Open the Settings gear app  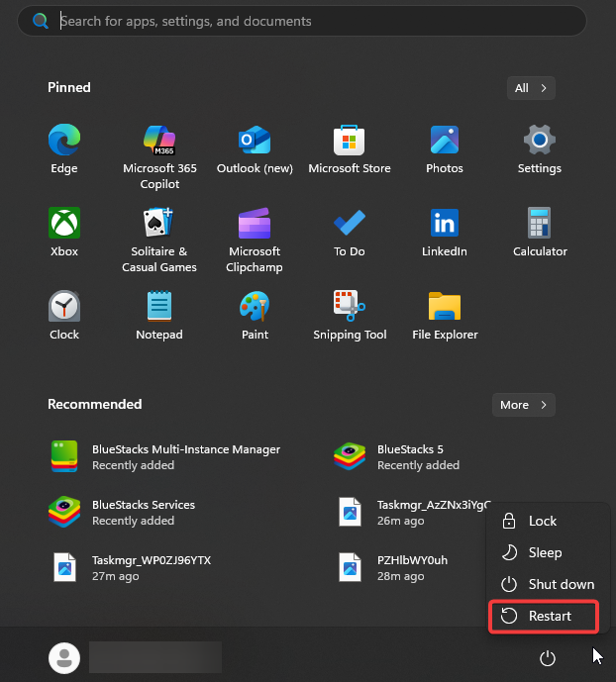click(x=540, y=149)
